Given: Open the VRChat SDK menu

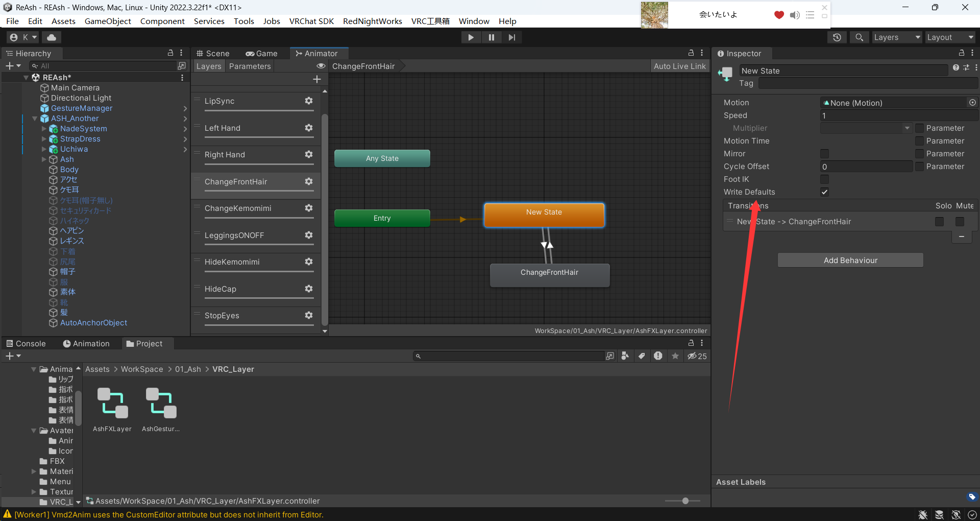Looking at the screenshot, I should pos(311,21).
